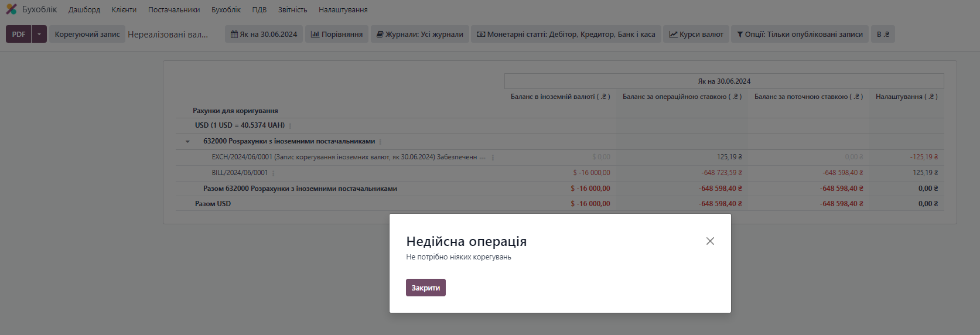Click the 632000 Розрахунки з іноземними постачальниками row
This screenshot has width=980, height=335.
tap(289, 141)
